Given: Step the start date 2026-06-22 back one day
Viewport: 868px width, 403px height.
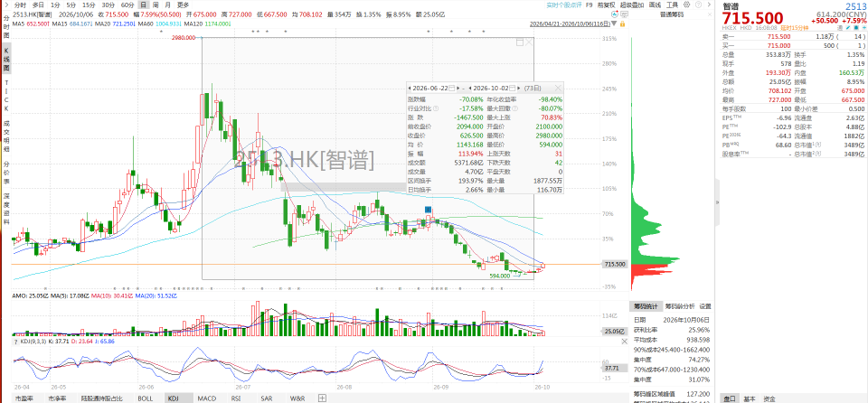Looking at the screenshot, I should 409,88.
